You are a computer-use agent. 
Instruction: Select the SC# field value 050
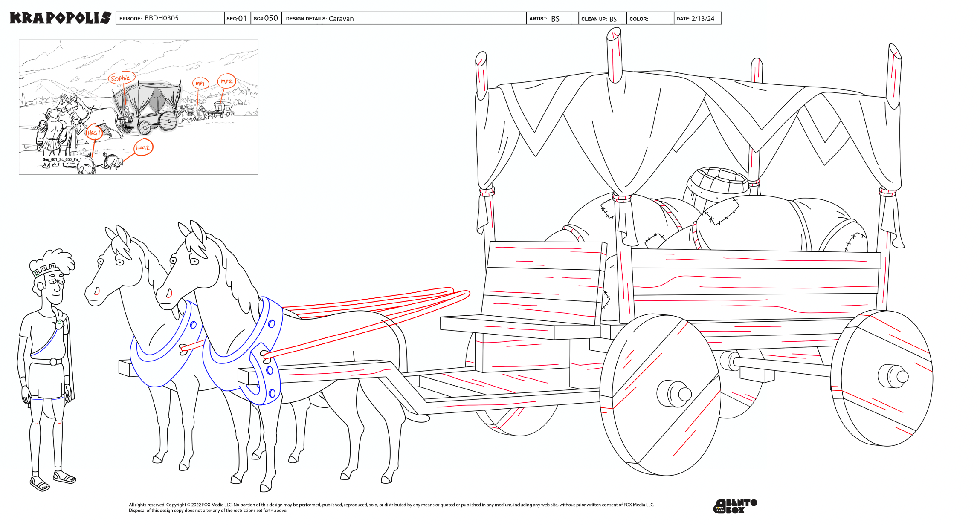270,18
